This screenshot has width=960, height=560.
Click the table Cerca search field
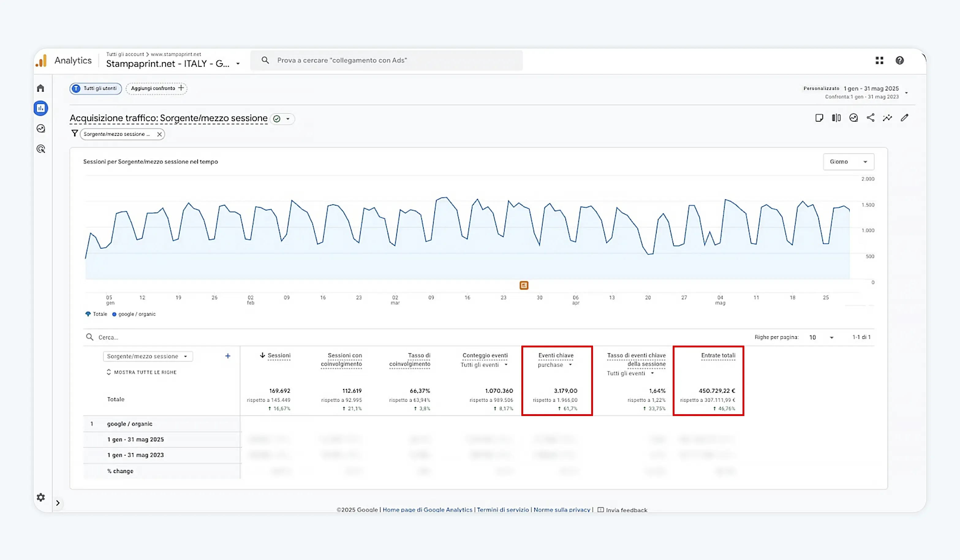pos(108,337)
